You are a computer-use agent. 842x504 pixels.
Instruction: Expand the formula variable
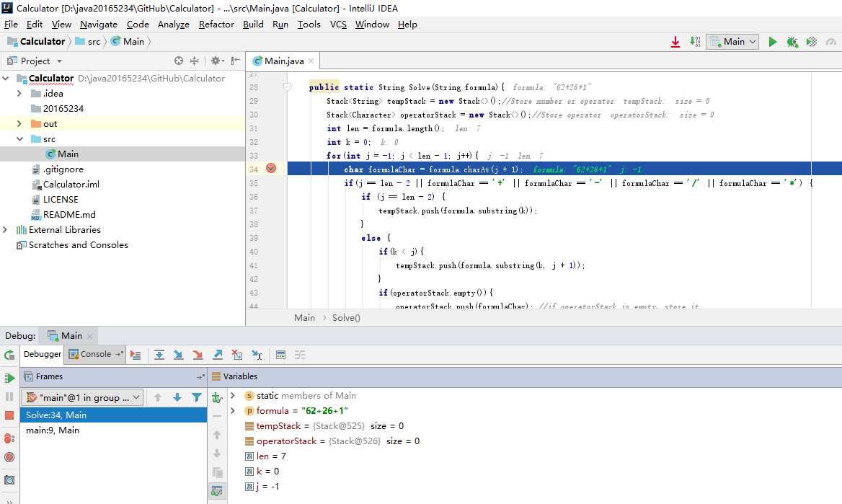[233, 410]
